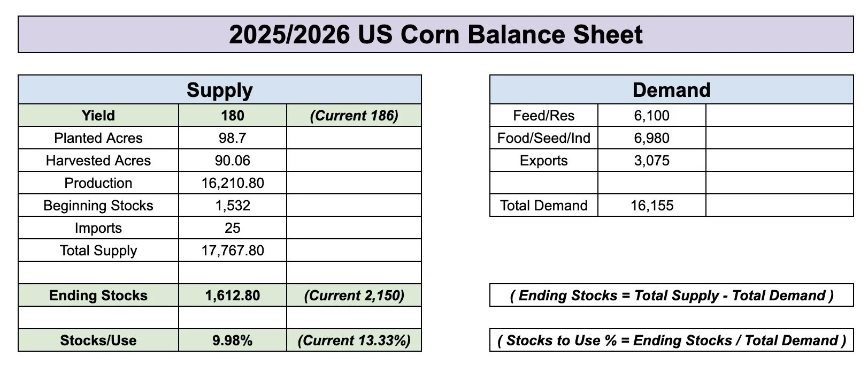The image size is (868, 371).
Task: Click the Planted Acres value 98.7
Action: (233, 138)
